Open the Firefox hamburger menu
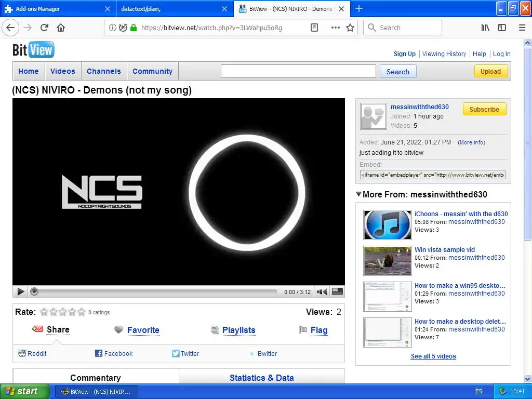This screenshot has width=532, height=399. pyautogui.click(x=522, y=28)
